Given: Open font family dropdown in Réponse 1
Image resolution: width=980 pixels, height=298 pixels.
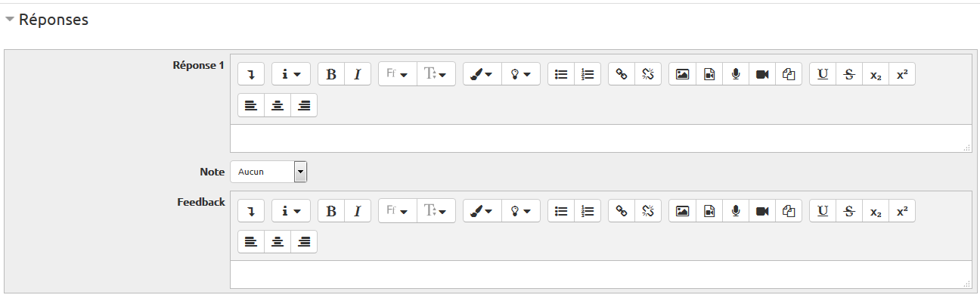Looking at the screenshot, I should coord(398,74).
